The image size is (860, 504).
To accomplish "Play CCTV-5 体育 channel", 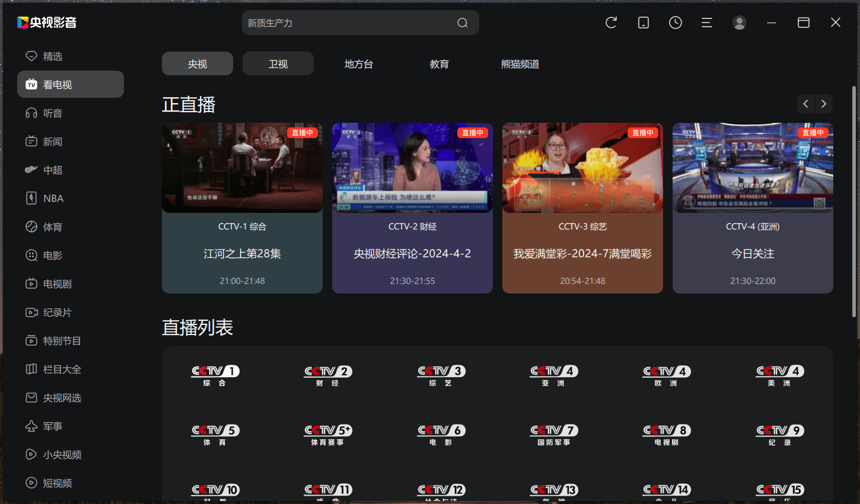I will (215, 433).
